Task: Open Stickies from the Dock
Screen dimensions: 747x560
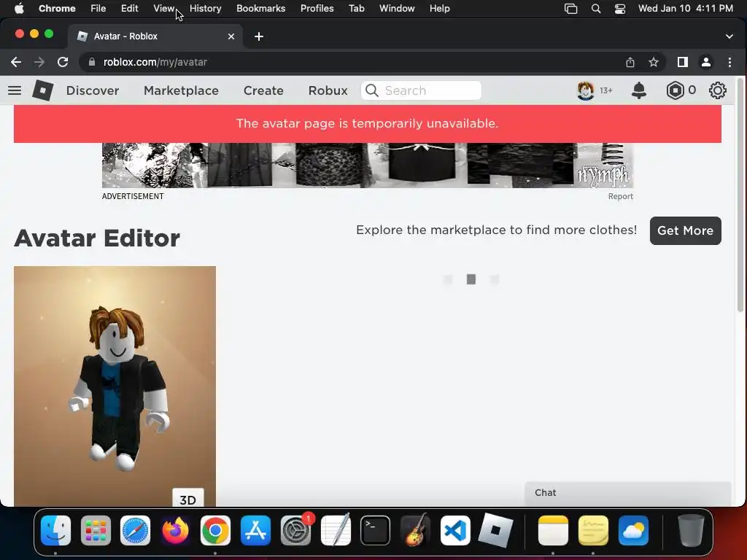Action: coord(593,531)
